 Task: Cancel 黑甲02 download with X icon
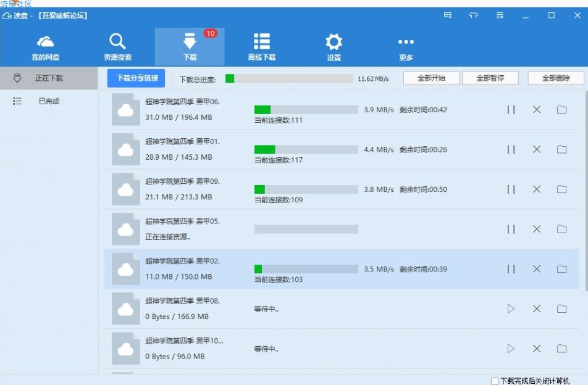[537, 269]
